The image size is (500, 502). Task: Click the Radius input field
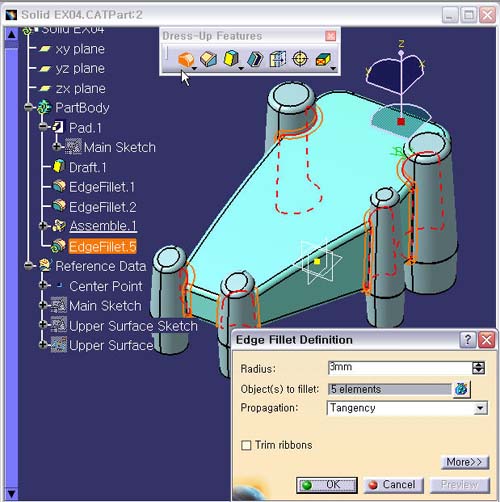[x=400, y=368]
